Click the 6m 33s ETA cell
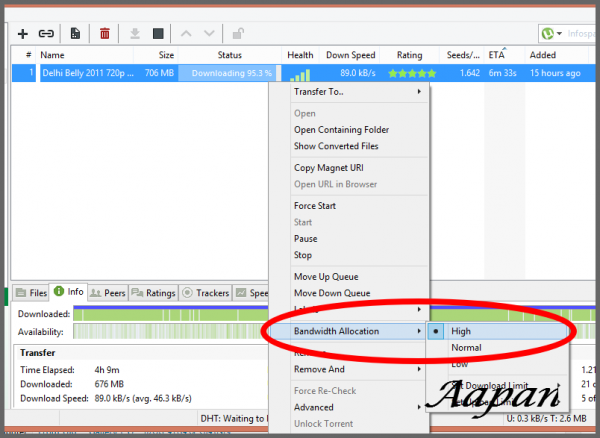Viewport: 600px width, 438px height. click(x=502, y=73)
